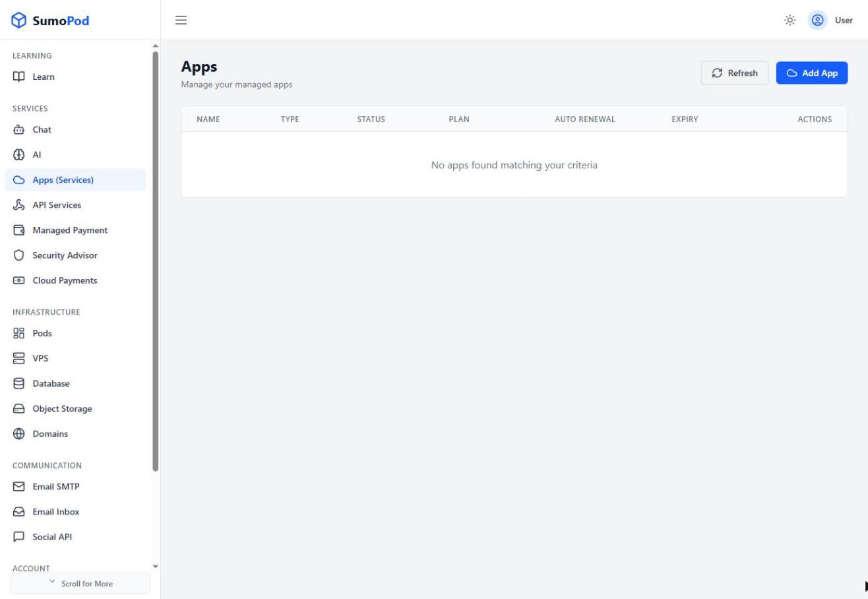Click the STATUS column header
The width and height of the screenshot is (868, 599).
371,119
